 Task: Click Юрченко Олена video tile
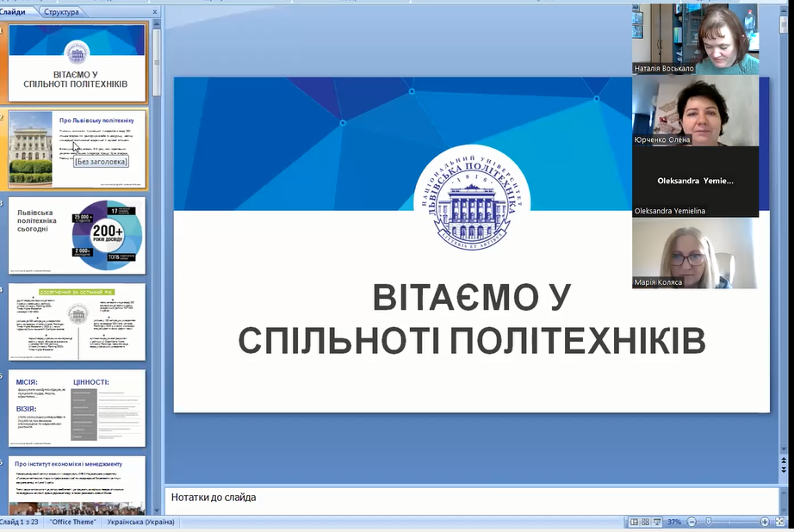tap(695, 111)
